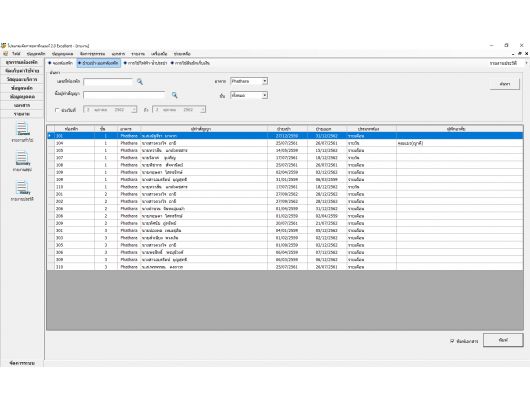Expand the วัสดุและบริการ sidebar section
The width and height of the screenshot is (530, 410).
22,79
